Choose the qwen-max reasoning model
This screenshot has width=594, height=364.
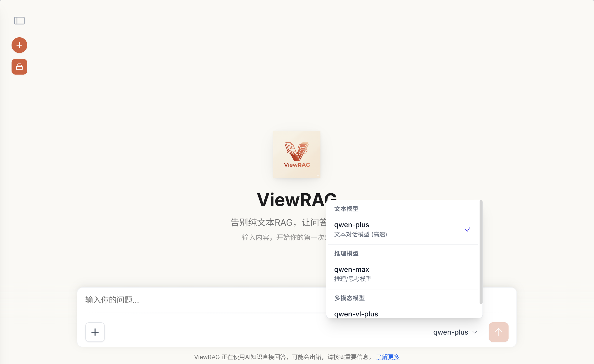click(x=403, y=274)
